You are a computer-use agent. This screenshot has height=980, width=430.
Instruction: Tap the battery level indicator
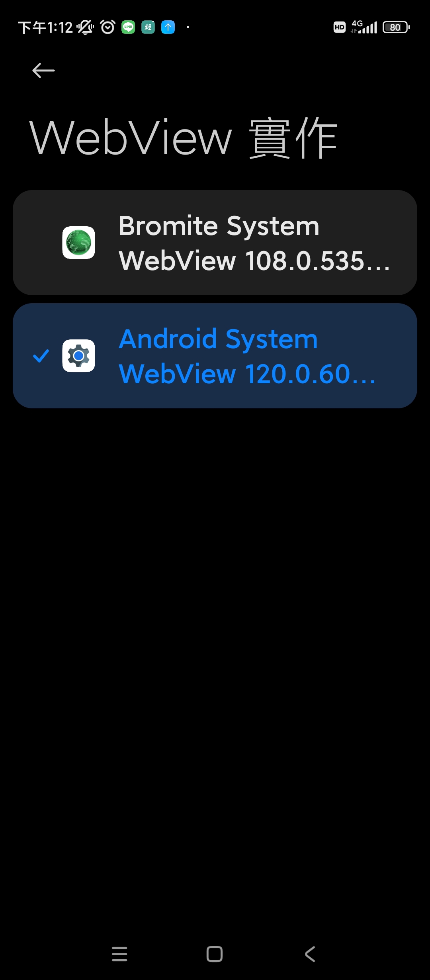click(x=396, y=27)
